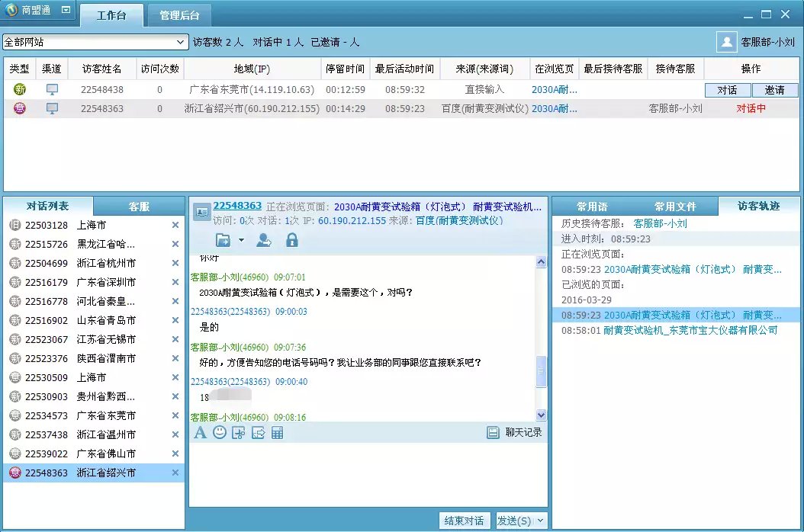Open the font formatting (A) tool

click(200, 433)
